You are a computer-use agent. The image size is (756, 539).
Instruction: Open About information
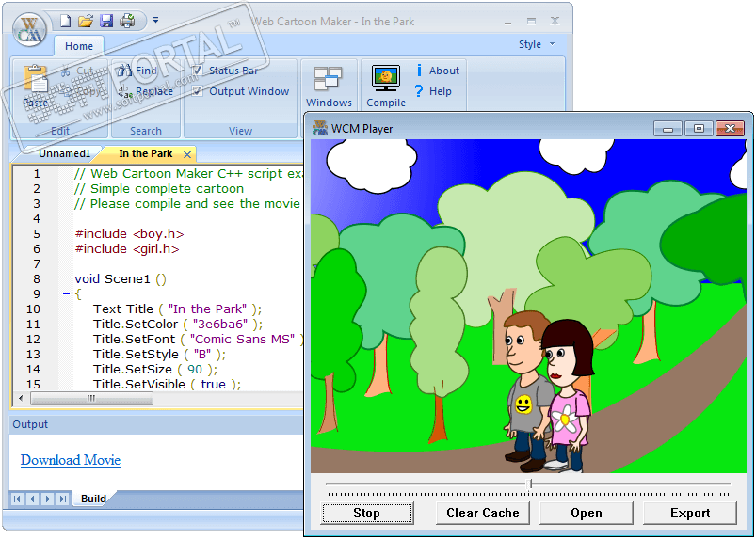point(437,71)
